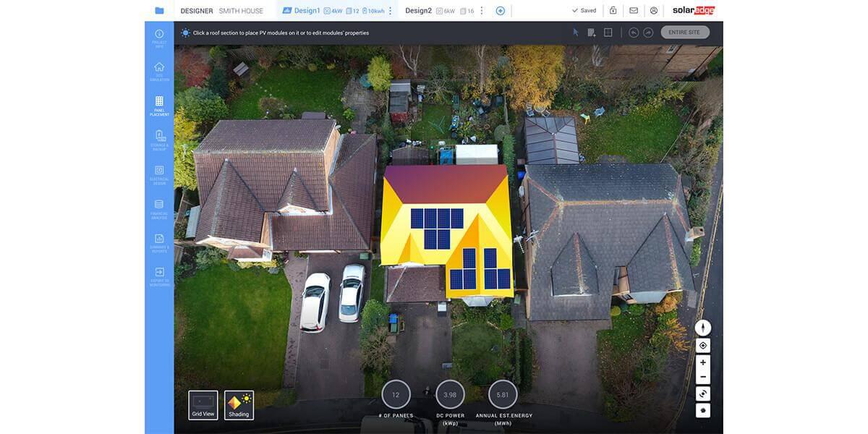This screenshot has height=434, width=868.
Task: Open Design1 options three-dot menu
Action: (x=391, y=11)
